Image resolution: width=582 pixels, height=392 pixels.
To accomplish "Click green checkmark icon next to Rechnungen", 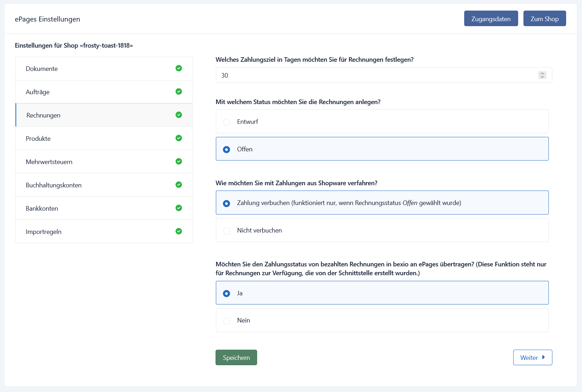I will click(x=179, y=115).
